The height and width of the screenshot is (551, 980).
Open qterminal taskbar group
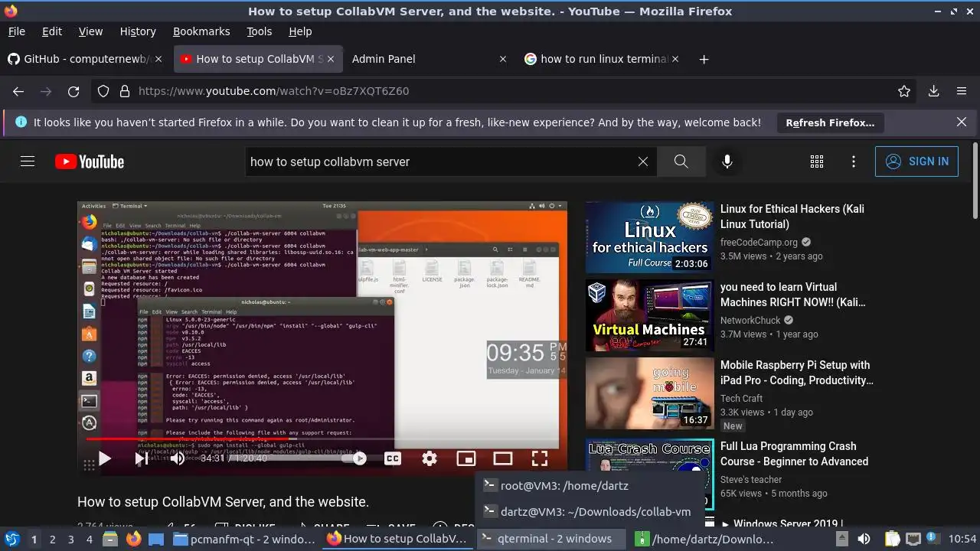(x=551, y=539)
